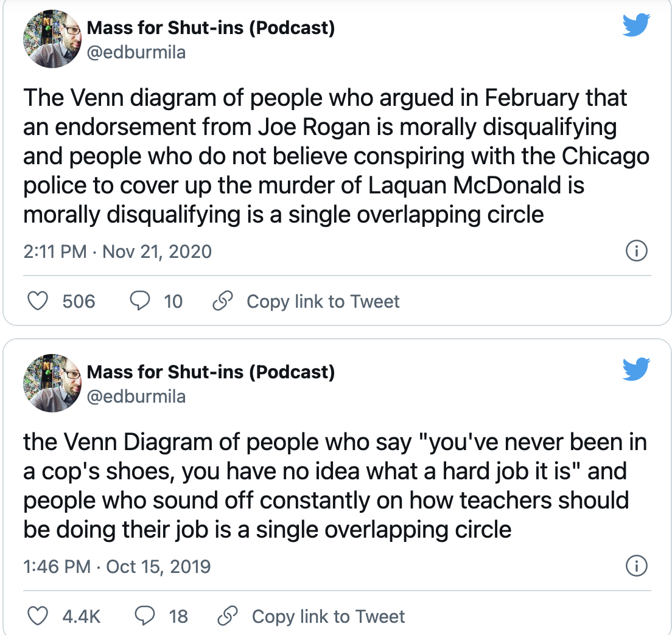Like the cop's shoes tweet via heart icon
The width and height of the screenshot is (672, 635).
click(38, 616)
